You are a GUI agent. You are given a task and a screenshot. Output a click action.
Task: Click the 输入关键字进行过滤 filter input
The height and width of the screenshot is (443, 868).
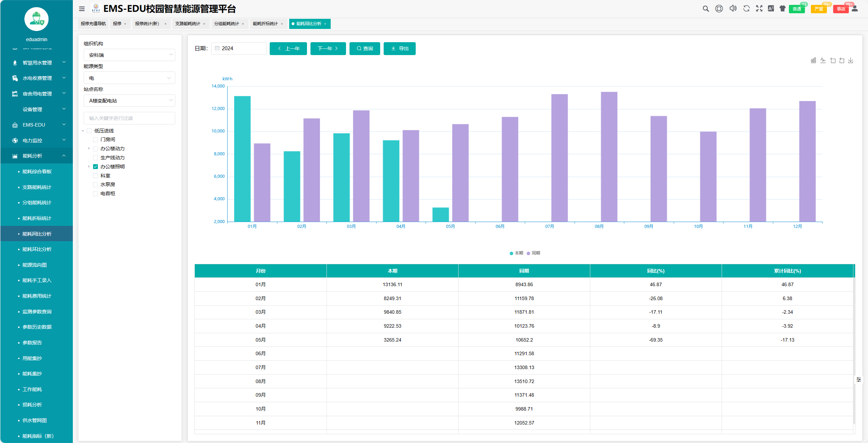click(129, 118)
